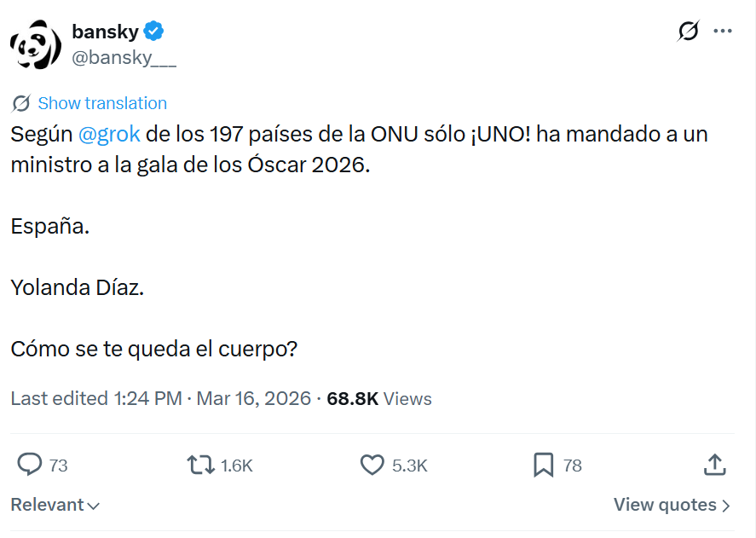Open the @bansky___ handle link
Image resolution: width=756 pixels, height=538 pixels.
click(124, 57)
